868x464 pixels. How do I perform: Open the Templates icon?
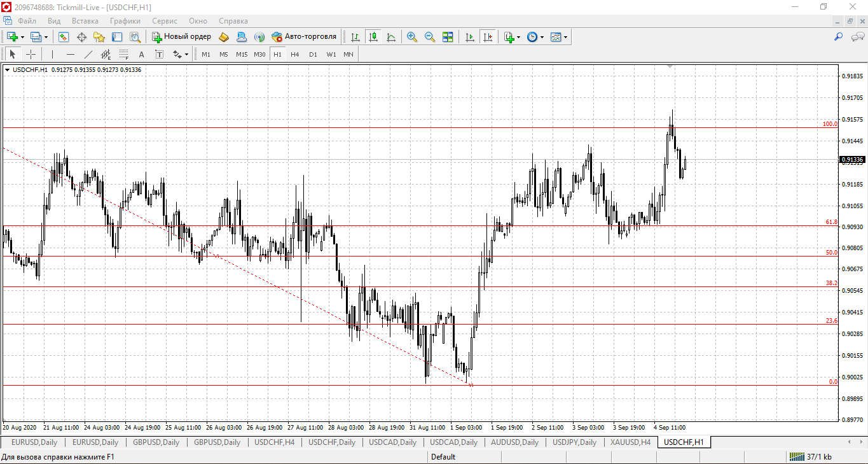click(x=556, y=37)
